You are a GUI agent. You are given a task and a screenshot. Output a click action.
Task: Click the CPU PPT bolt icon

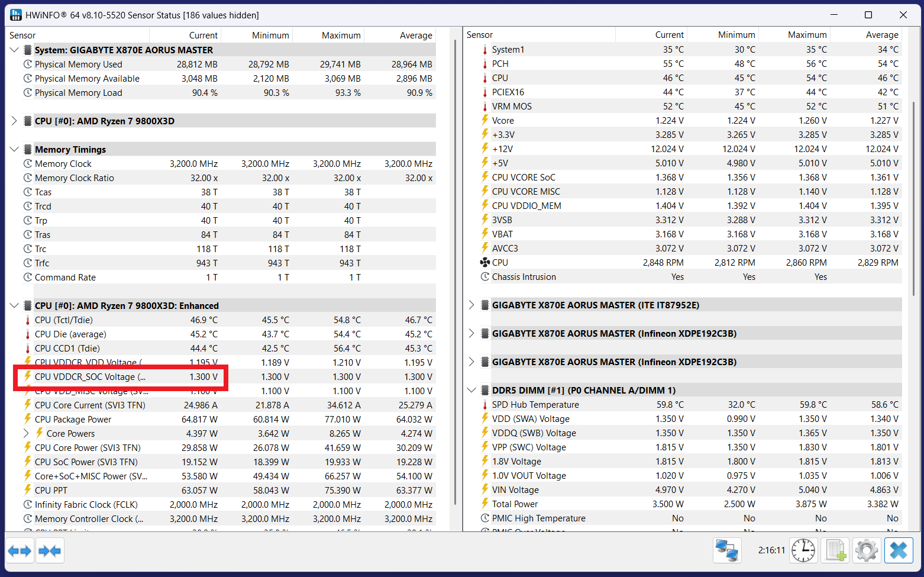tap(28, 490)
